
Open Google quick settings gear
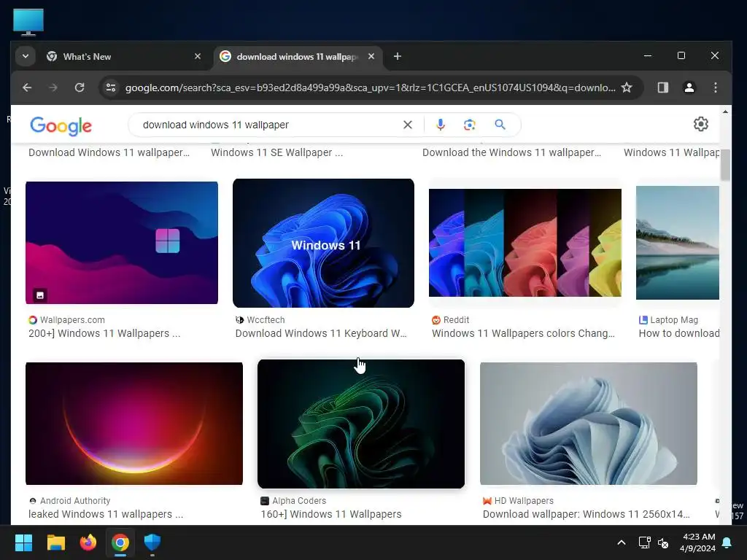(701, 124)
